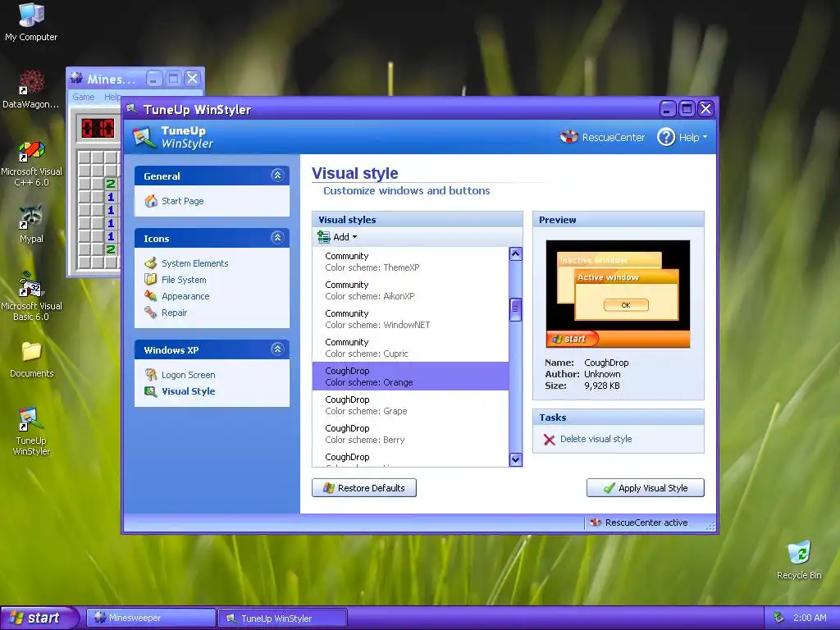
Task: Click the Logon Screen keys icon
Action: point(151,374)
